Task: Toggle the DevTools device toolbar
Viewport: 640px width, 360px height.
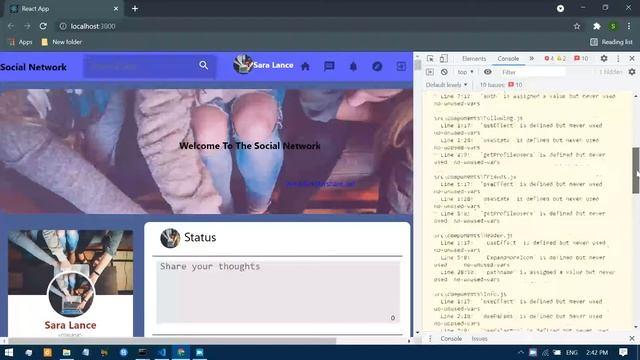Action: (444, 59)
